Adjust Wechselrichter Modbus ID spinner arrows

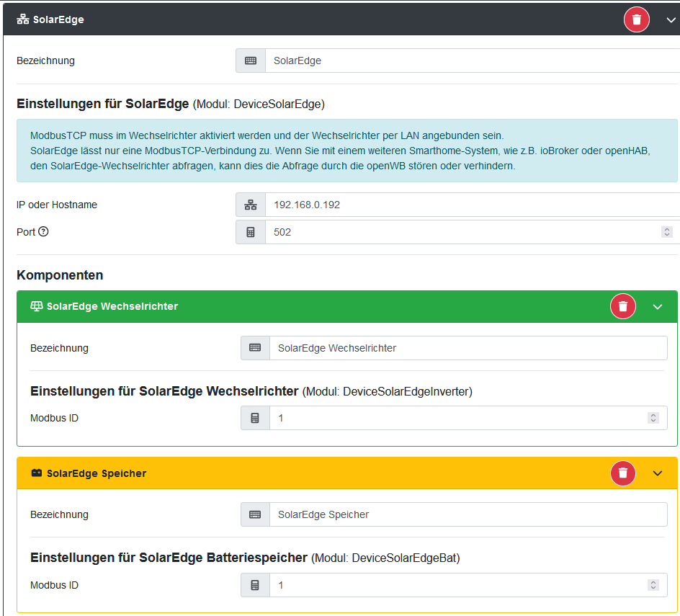coord(653,418)
